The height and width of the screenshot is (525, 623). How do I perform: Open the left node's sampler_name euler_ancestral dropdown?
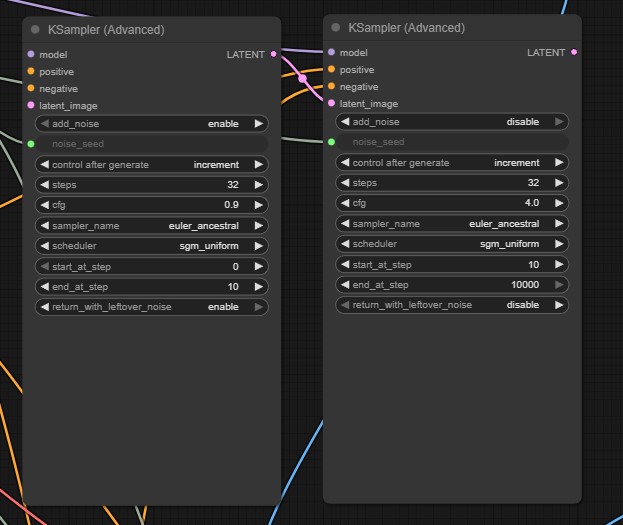[x=152, y=226]
